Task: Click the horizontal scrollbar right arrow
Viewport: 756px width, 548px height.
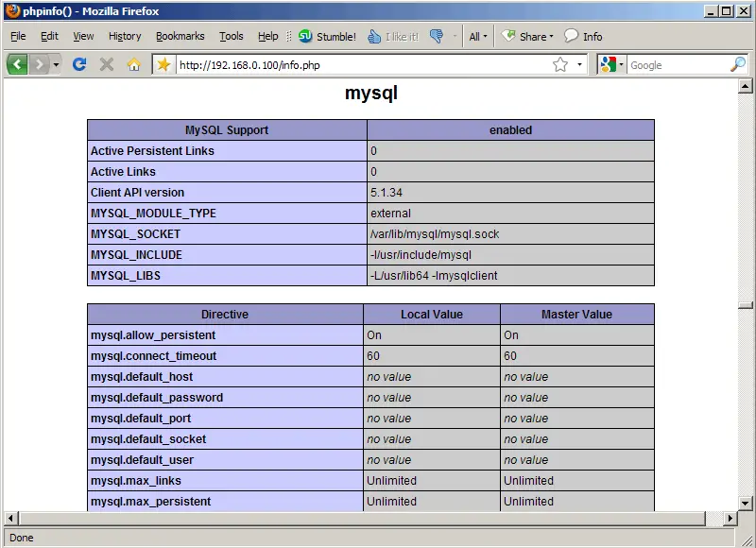Action: 729,519
